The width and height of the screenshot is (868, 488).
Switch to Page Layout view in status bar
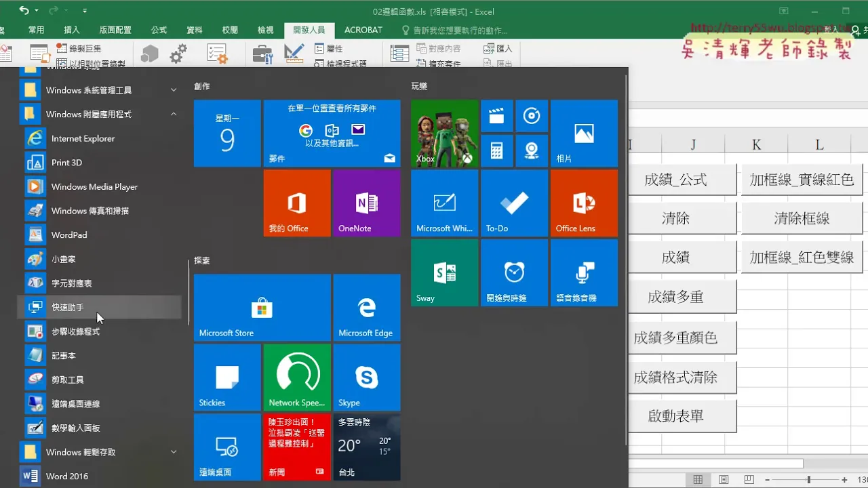724,480
